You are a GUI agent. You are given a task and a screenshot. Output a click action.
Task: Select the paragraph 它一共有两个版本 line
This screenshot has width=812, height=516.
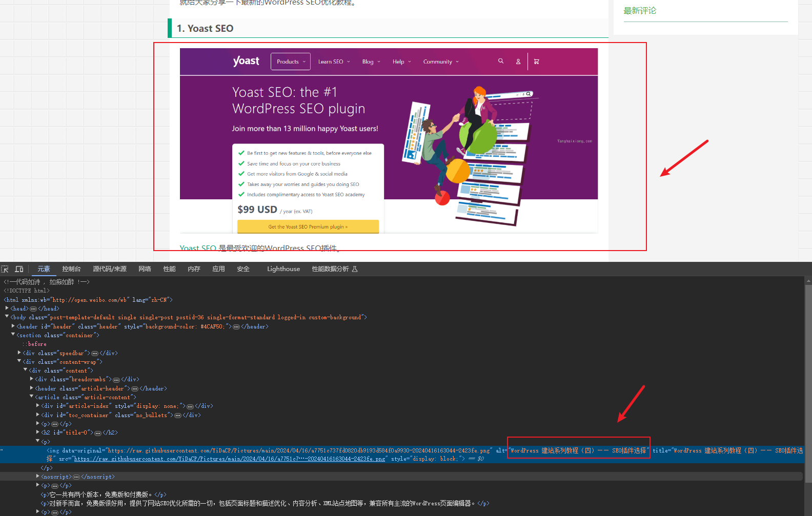(104, 494)
